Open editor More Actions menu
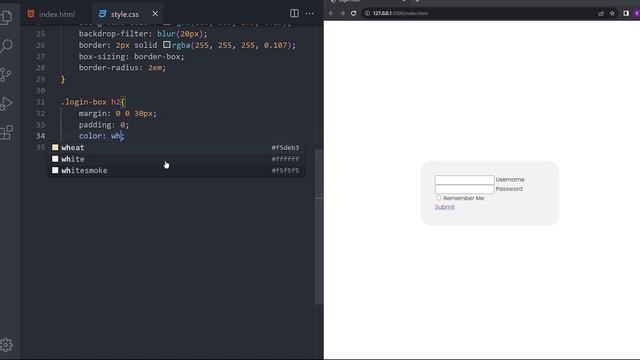The width and height of the screenshot is (640, 360). click(310, 13)
